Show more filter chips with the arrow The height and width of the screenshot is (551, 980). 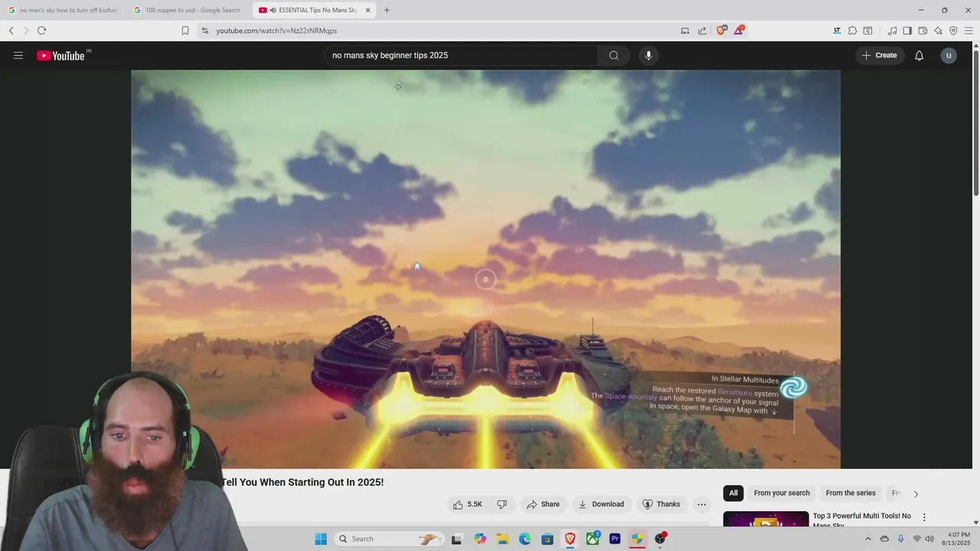916,494
